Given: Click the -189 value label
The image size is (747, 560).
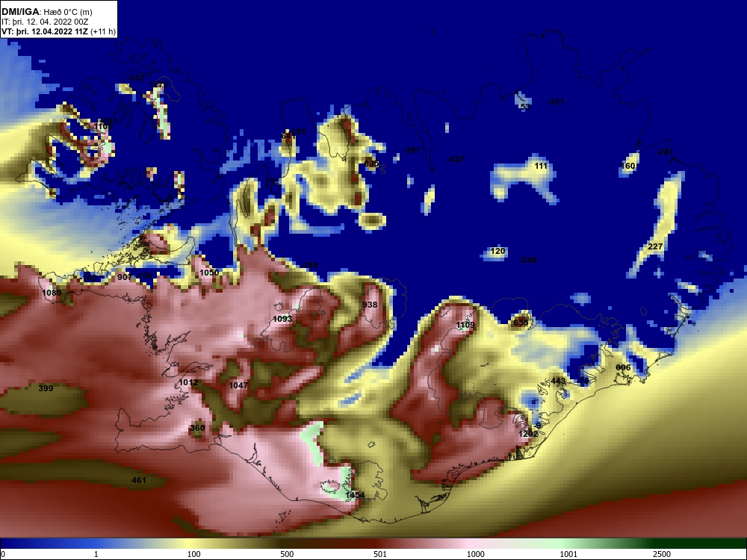Looking at the screenshot, I should point(309,265).
